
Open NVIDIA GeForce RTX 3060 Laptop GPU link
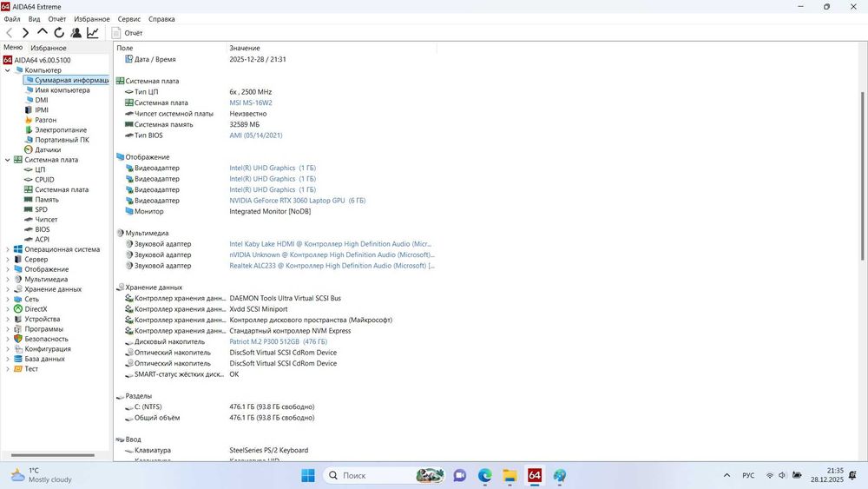coord(297,201)
